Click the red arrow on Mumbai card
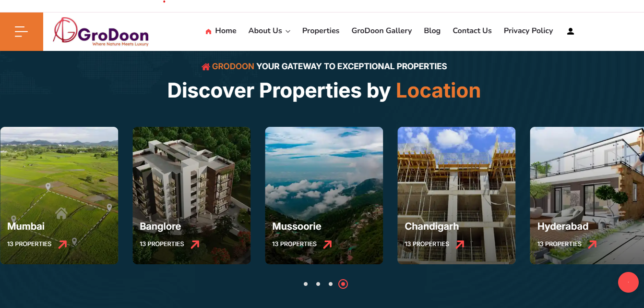Screen dimensions: 644x308 coord(62,244)
